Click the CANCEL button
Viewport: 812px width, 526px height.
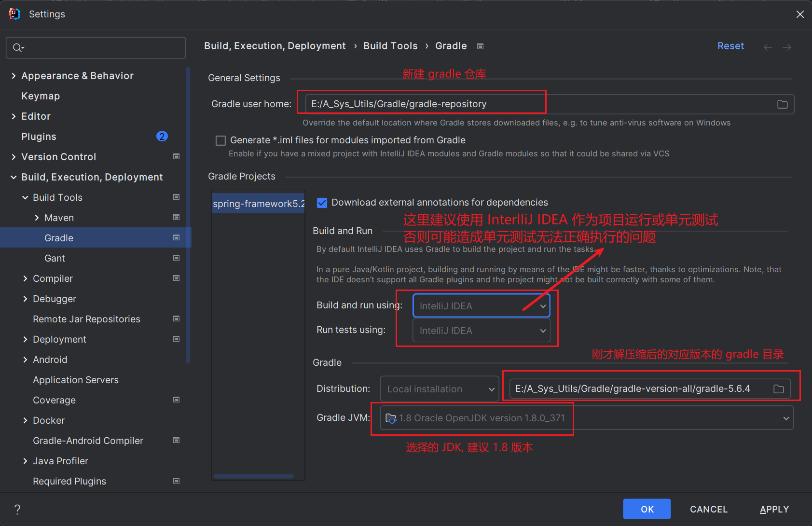709,509
